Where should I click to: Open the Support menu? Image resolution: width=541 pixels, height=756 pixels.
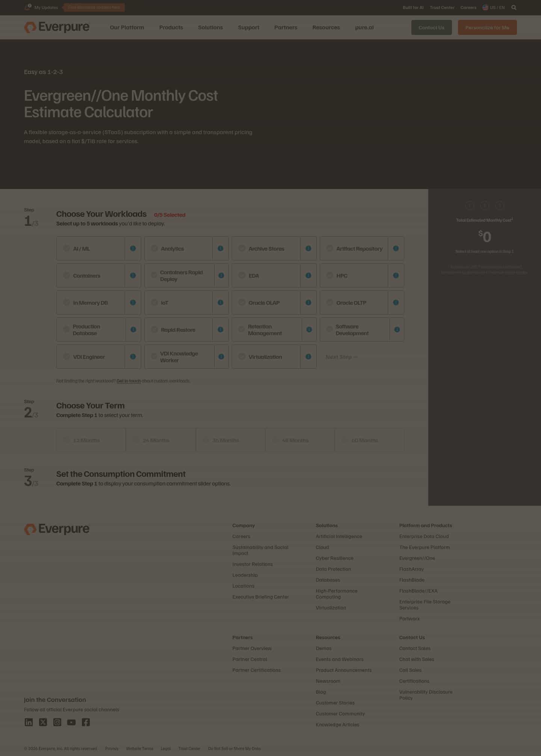click(248, 27)
